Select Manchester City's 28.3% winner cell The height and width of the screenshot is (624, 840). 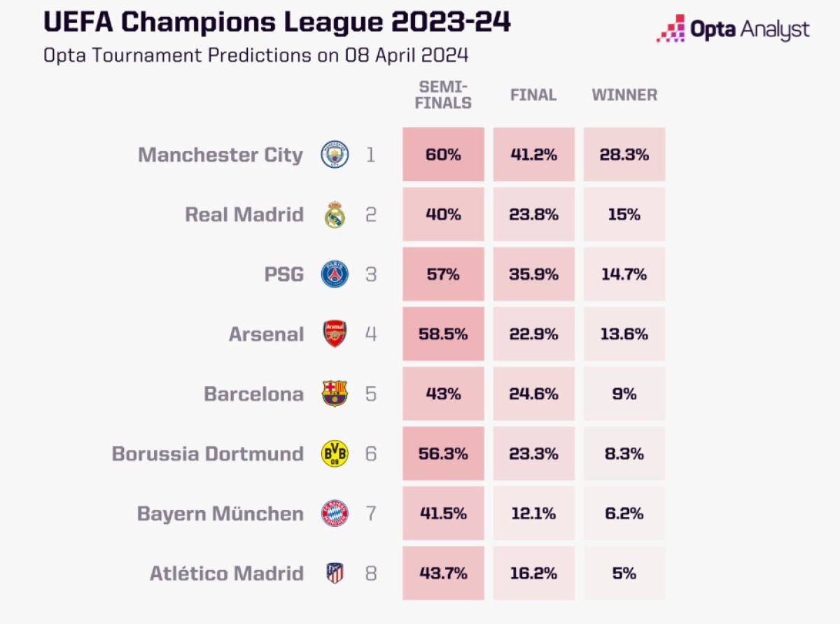click(624, 155)
